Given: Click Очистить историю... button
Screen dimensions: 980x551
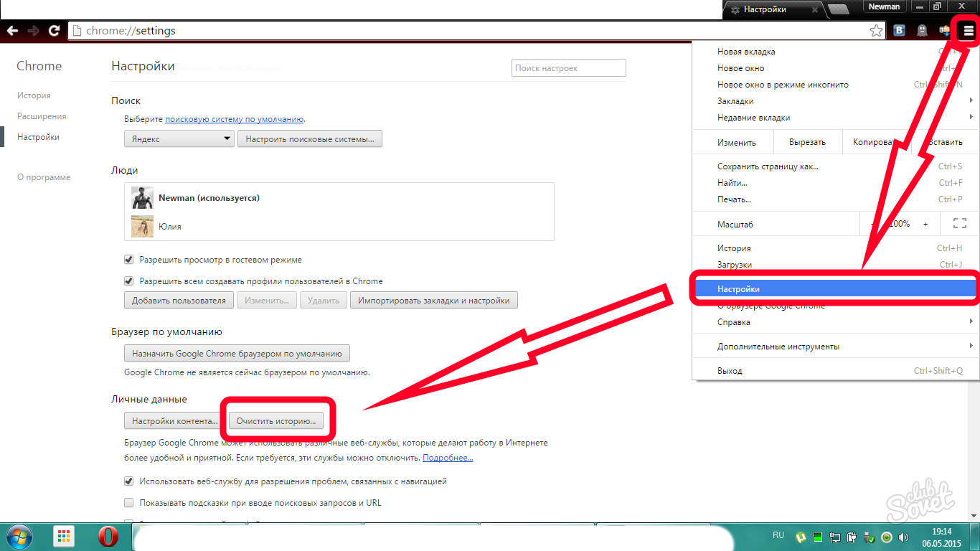Looking at the screenshot, I should 276,421.
